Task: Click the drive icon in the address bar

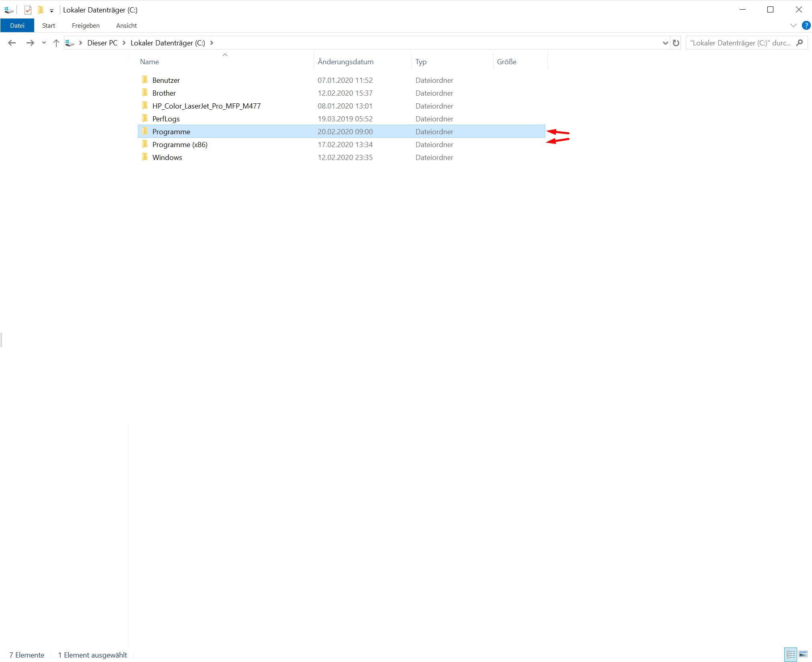Action: (x=71, y=43)
